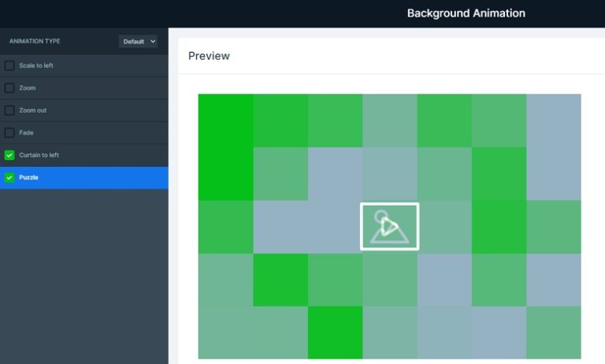Click the 'Curtain to left' label text
This screenshot has height=364, width=605.
(39, 155)
